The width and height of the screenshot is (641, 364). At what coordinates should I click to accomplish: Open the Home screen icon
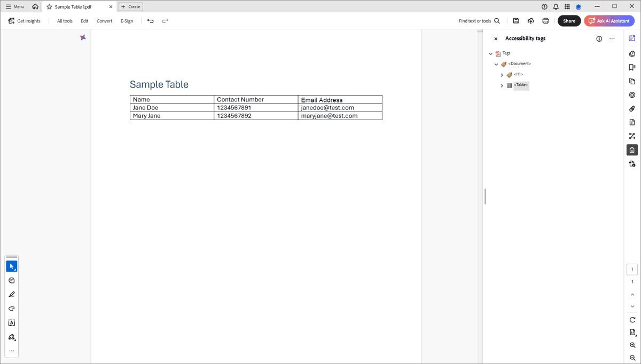(x=35, y=6)
